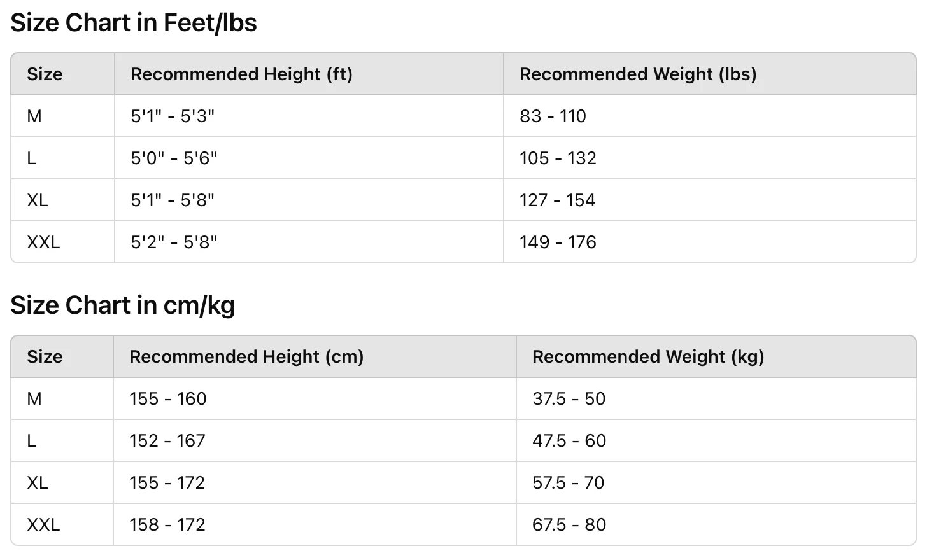
Task: Click the 5'0" - 5'6" height cell
Action: (x=174, y=158)
